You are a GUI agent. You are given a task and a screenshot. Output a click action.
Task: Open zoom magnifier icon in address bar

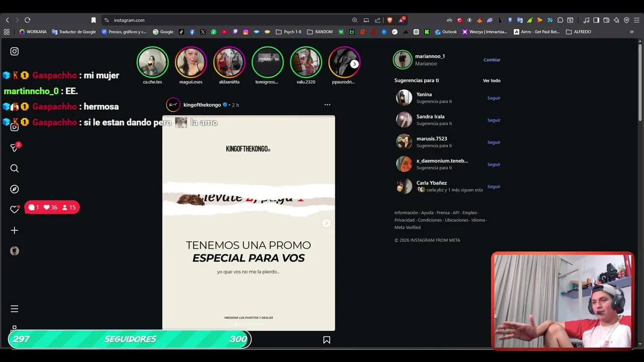pyautogui.click(x=355, y=20)
